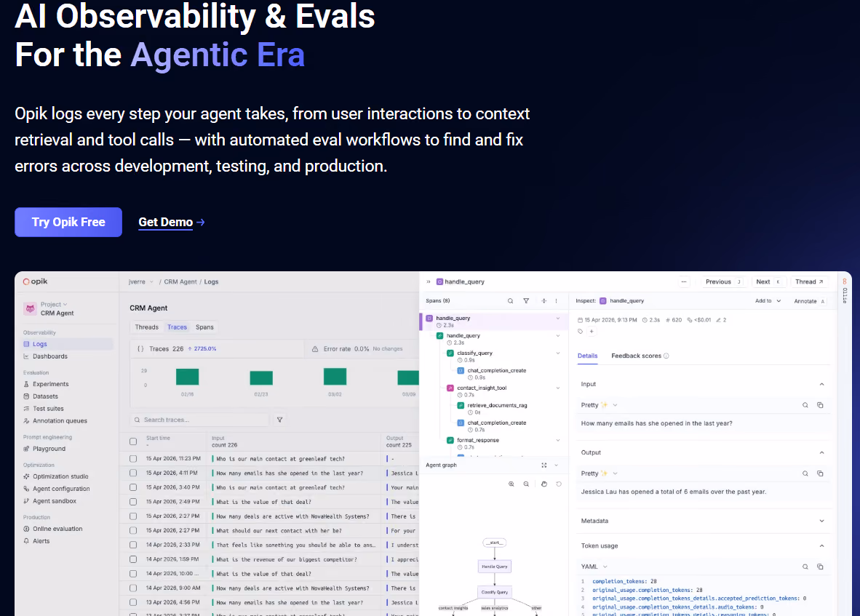This screenshot has height=616, width=860.
Task: Open the vertical dots menu in the Spans header
Action: click(556, 301)
